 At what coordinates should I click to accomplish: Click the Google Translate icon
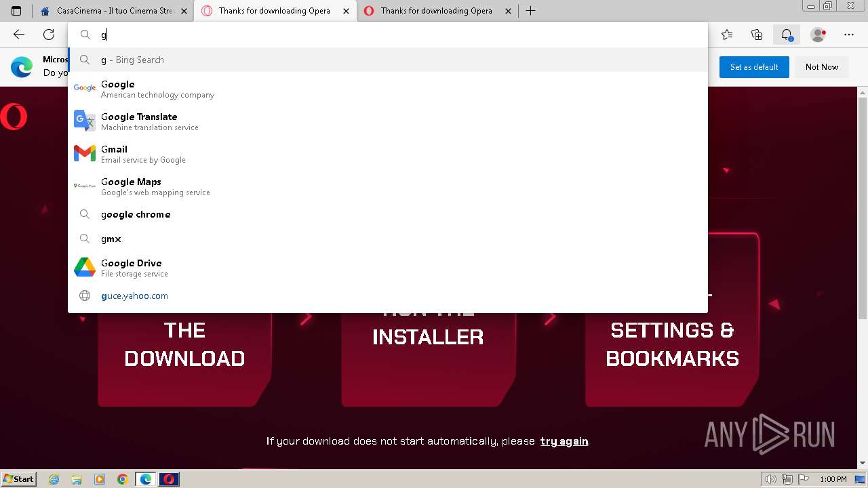pos(85,121)
